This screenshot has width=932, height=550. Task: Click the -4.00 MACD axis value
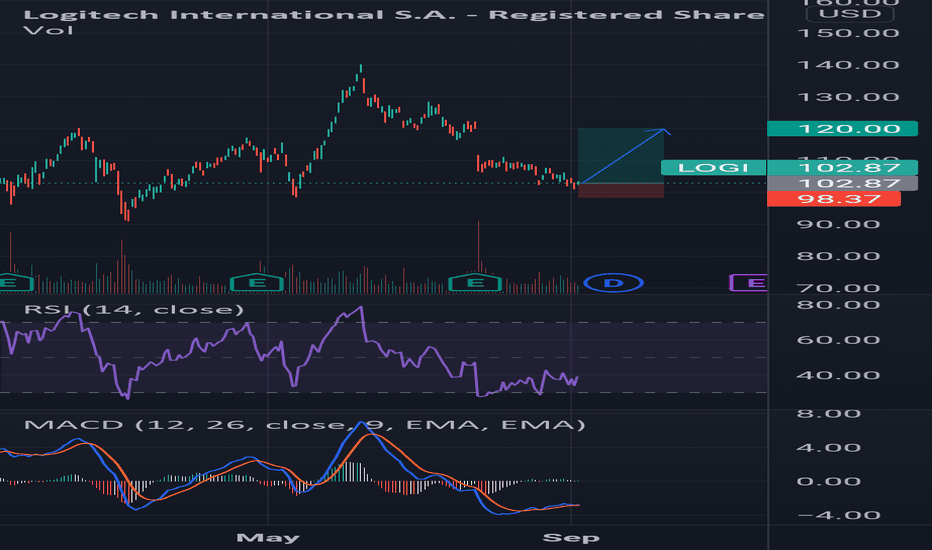click(838, 516)
